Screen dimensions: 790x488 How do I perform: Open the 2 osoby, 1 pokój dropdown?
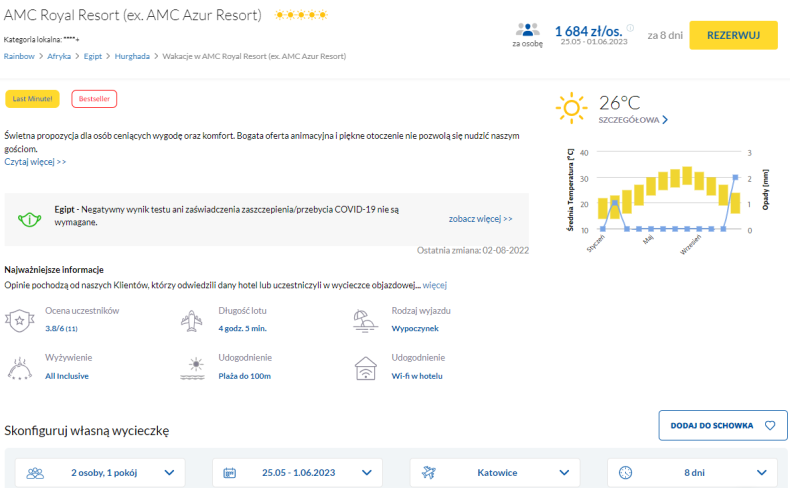100,472
